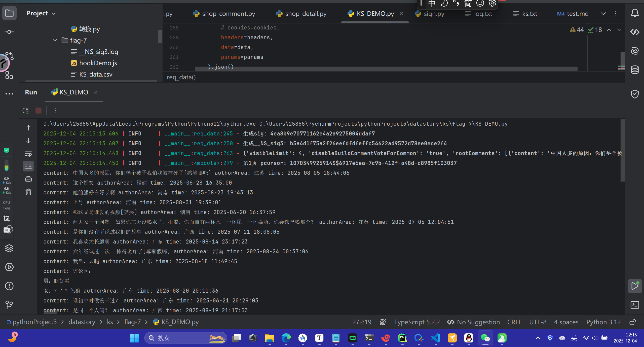Image resolution: width=644 pixels, height=347 pixels.
Task: Toggle soft-wrap in Run console
Action: [28, 153]
